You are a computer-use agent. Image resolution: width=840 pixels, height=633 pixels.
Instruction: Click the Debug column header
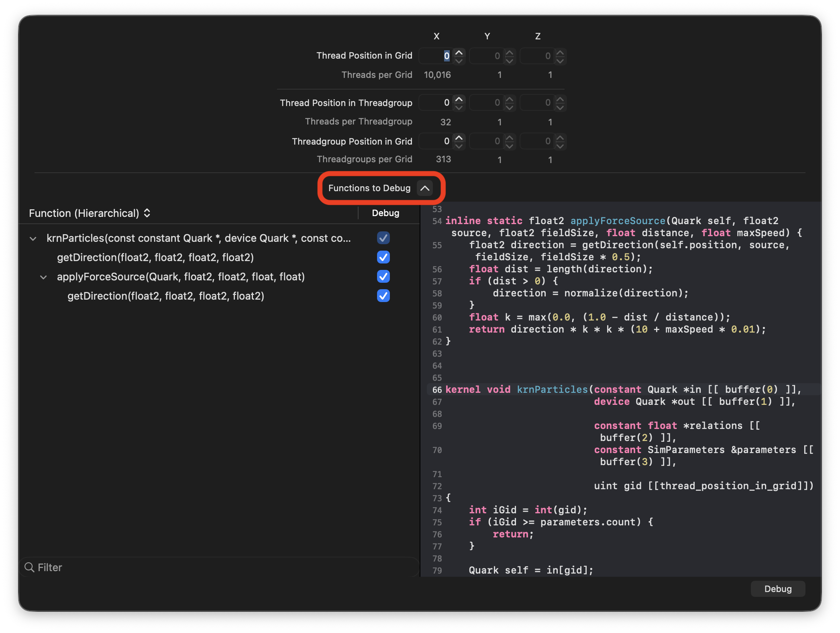[385, 213]
